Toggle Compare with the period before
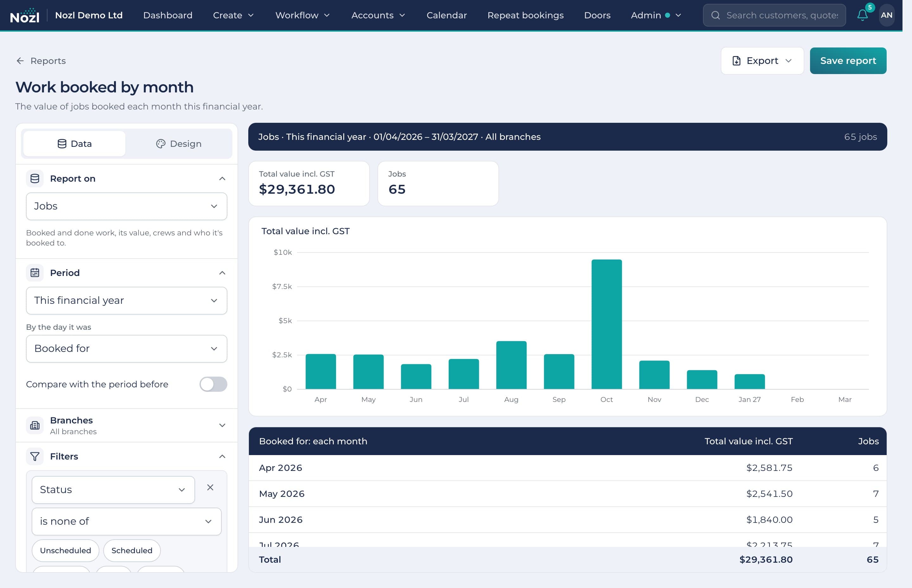The width and height of the screenshot is (912, 588). pyautogui.click(x=213, y=384)
